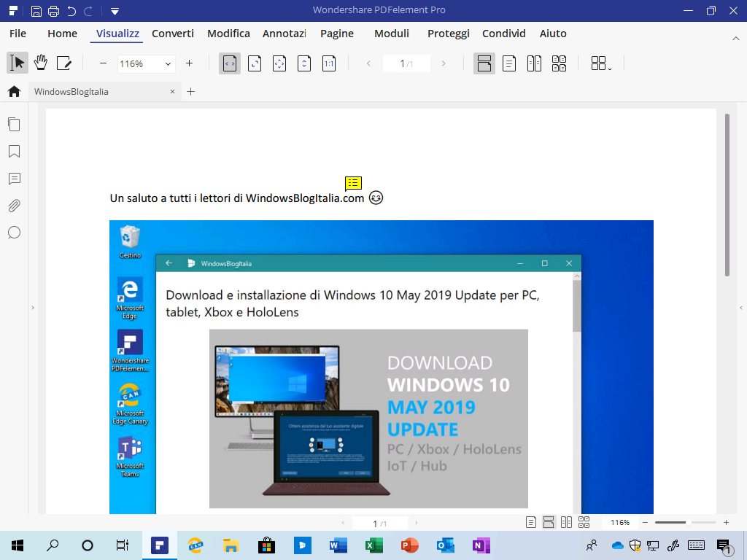Viewport: 747px width, 560px height.
Task: Enable continuous scrolling page layout
Action: [x=484, y=63]
